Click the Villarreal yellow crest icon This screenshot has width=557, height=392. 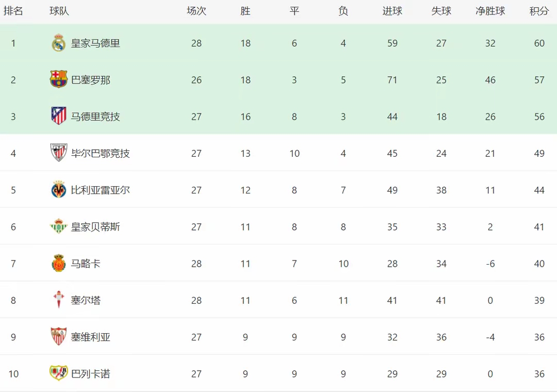tap(59, 190)
